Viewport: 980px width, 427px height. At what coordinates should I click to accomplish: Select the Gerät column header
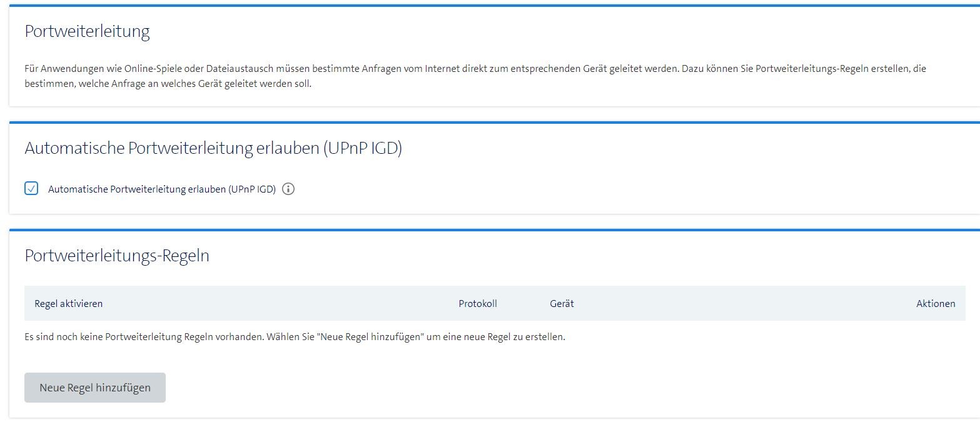562,303
